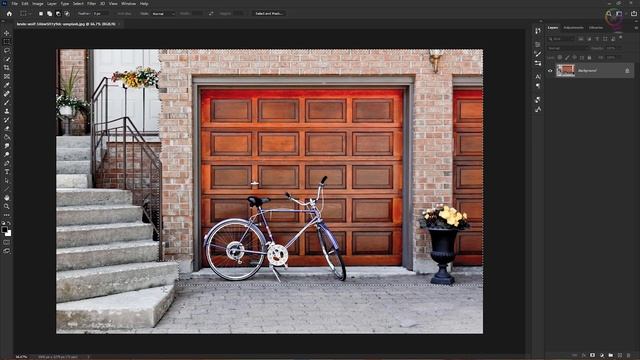Select the Spot Healing Brush tool
This screenshot has width=640, height=360.
[7, 94]
